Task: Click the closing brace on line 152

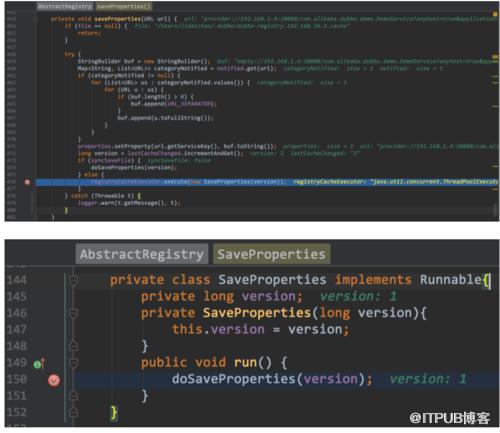Action: pos(113,413)
